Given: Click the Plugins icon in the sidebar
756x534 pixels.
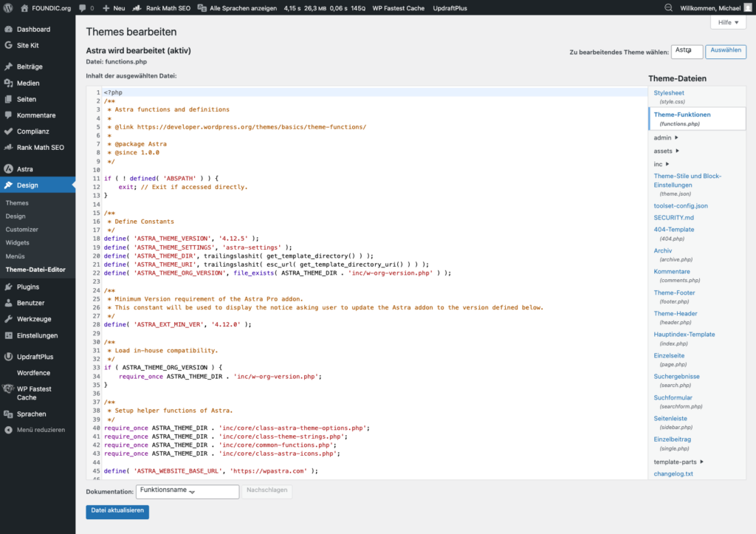Looking at the screenshot, I should (10, 286).
